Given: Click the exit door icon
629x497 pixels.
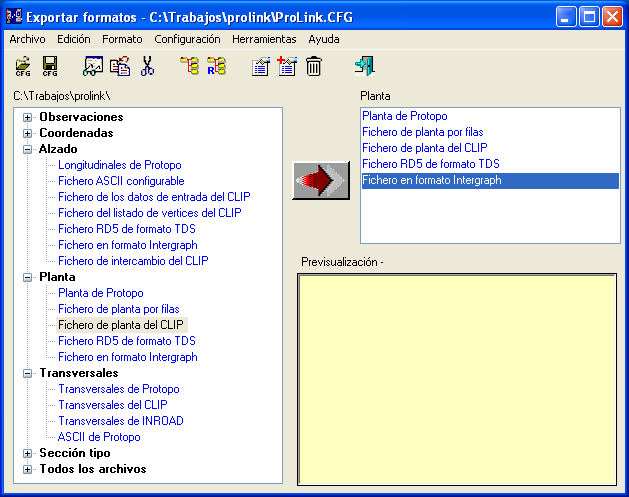Looking at the screenshot, I should point(364,67).
